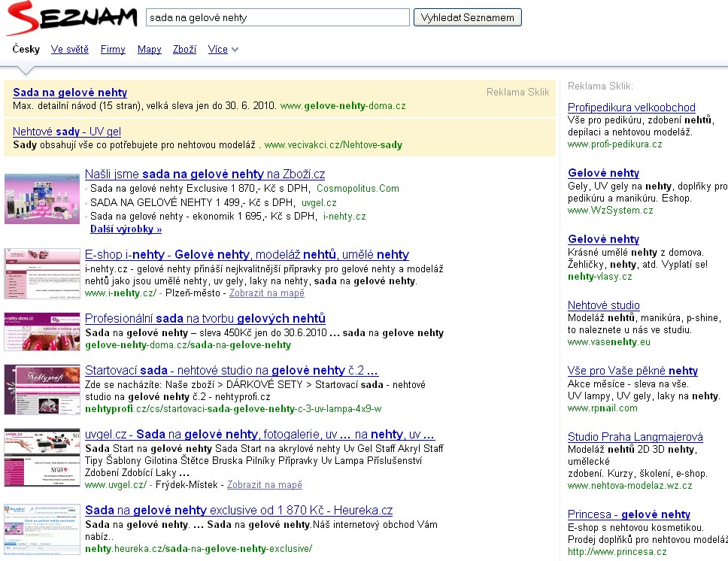Visit the www.vasenehty.eu URL
This screenshot has height=561, width=728.
608,342
